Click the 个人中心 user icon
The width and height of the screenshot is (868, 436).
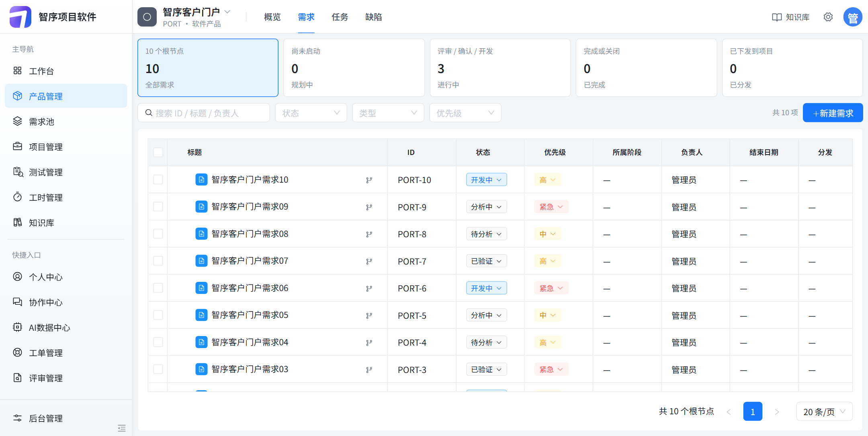pyautogui.click(x=17, y=277)
